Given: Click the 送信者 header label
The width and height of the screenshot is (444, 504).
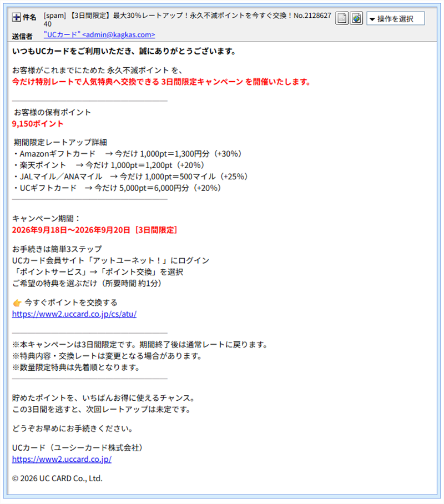Looking at the screenshot, I should click(x=22, y=36).
